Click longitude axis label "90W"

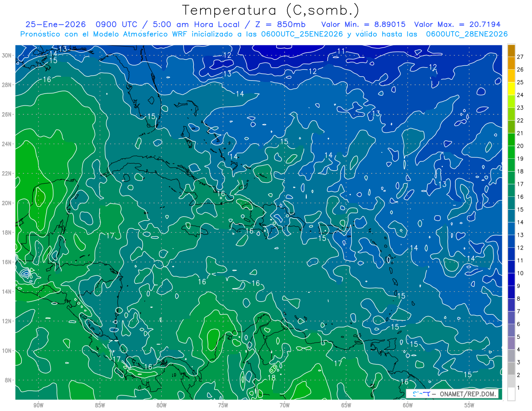[39, 406]
